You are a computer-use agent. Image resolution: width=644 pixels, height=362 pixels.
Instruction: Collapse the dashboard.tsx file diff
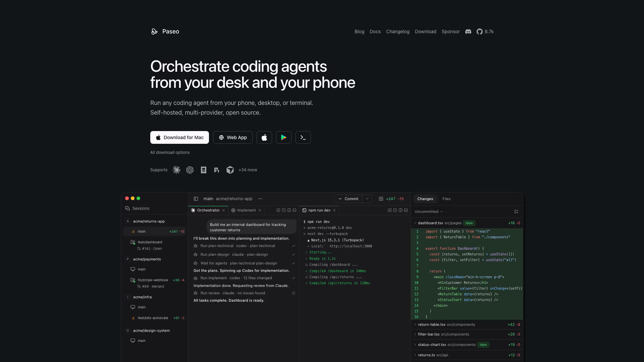coord(415,223)
